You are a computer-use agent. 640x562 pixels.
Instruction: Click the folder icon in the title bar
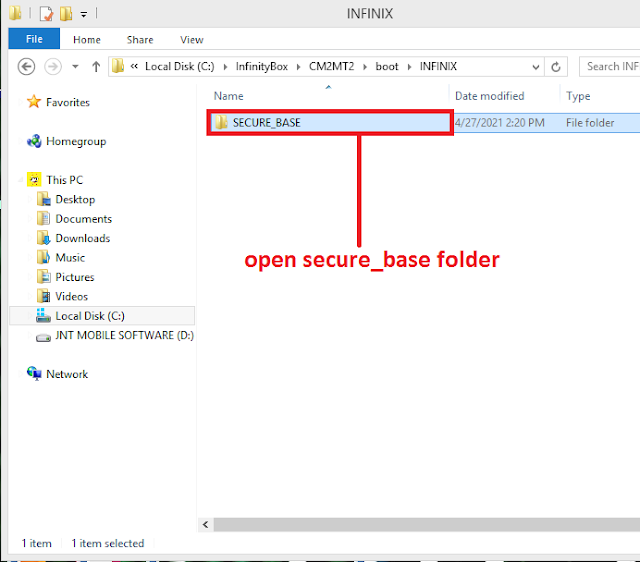point(15,13)
